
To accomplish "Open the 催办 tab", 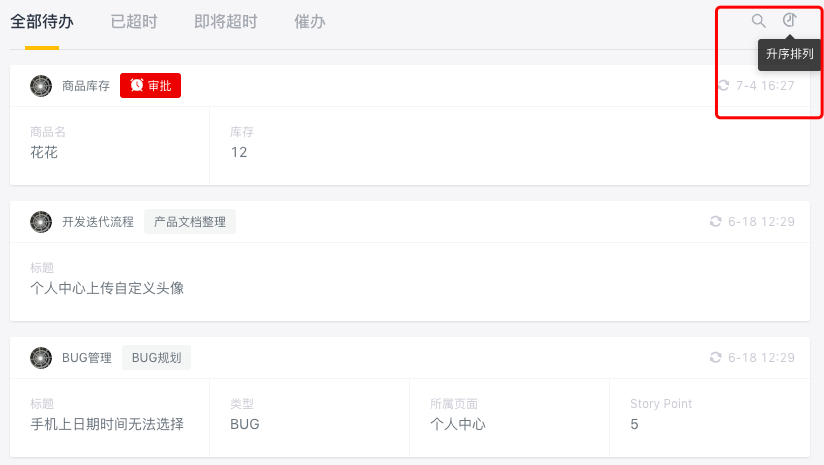I will pyautogui.click(x=310, y=22).
